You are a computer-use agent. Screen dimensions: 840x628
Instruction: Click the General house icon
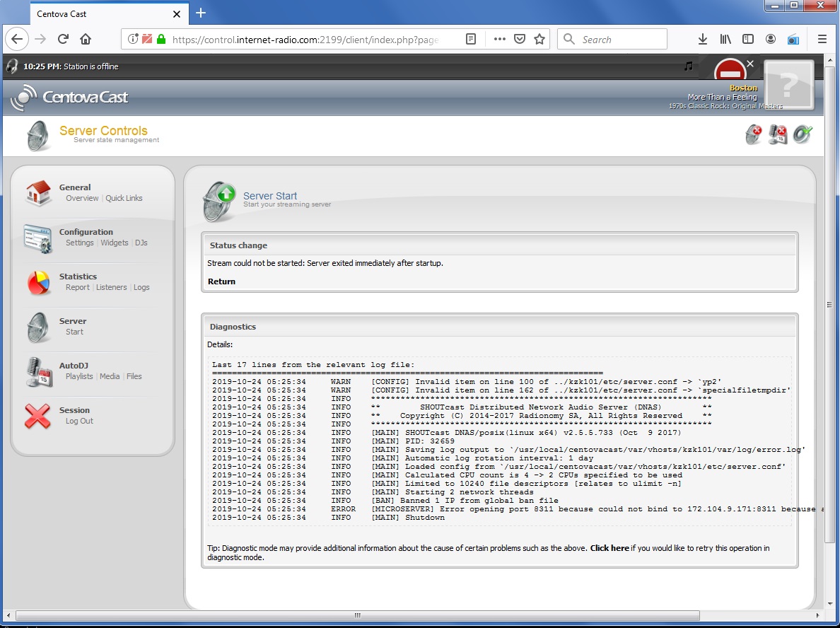click(x=37, y=193)
